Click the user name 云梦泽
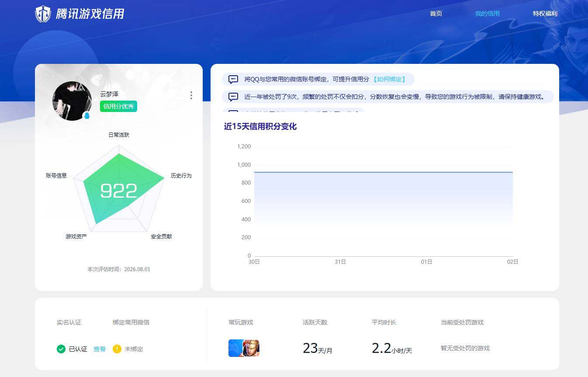Viewport: 588px width, 377px height. tap(109, 94)
